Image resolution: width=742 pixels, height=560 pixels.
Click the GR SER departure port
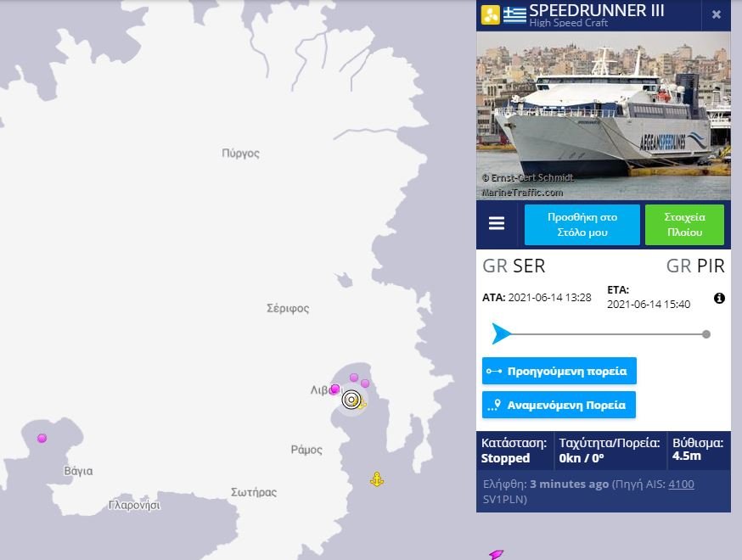tap(514, 266)
